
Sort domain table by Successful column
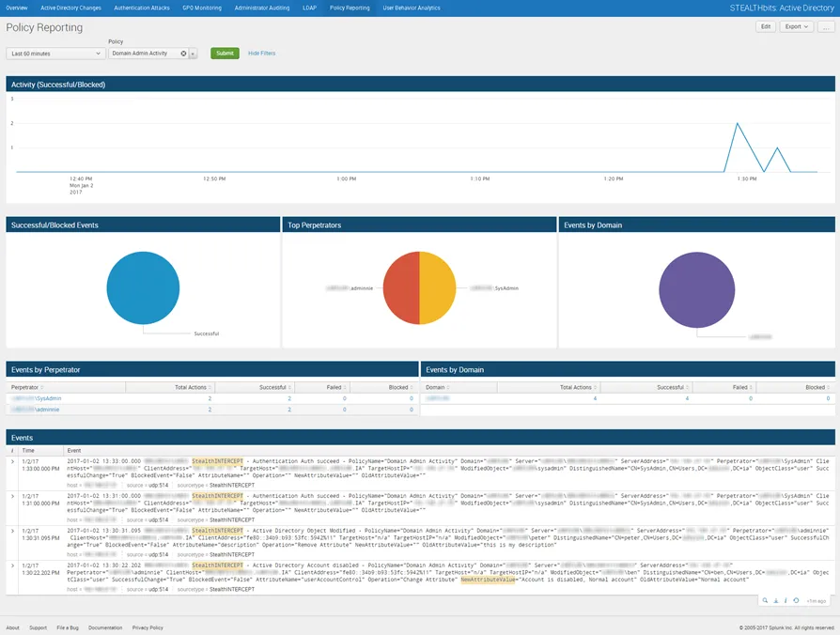click(x=673, y=387)
